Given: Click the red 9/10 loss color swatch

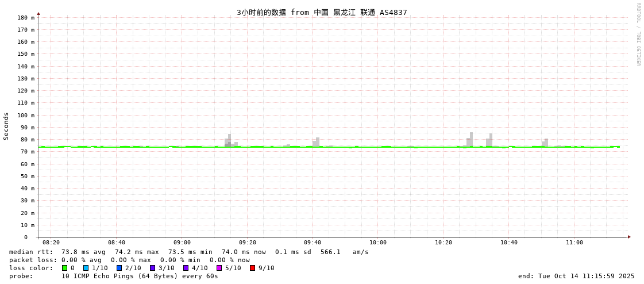Looking at the screenshot, I should coord(252,268).
